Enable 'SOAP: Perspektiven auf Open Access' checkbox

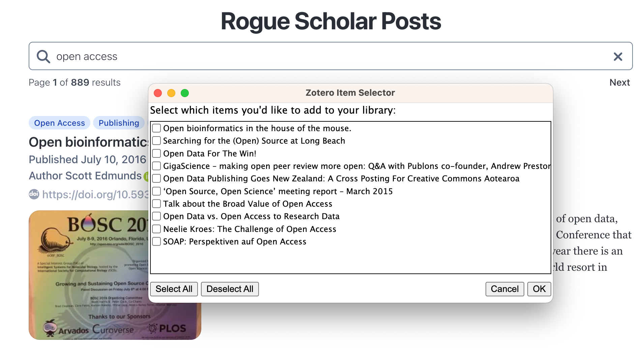pyautogui.click(x=156, y=241)
